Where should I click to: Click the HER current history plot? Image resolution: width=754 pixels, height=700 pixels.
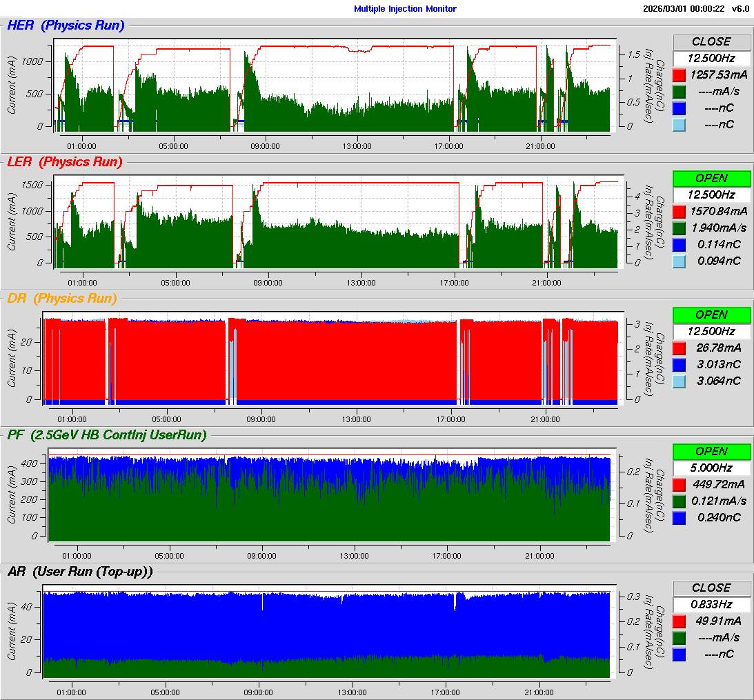(335, 85)
